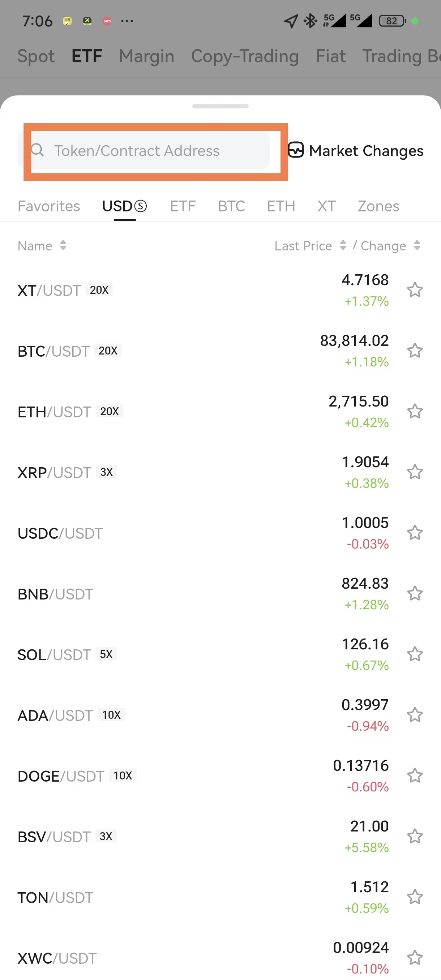
Task: Star the XRP/USDT pair
Action: 415,472
